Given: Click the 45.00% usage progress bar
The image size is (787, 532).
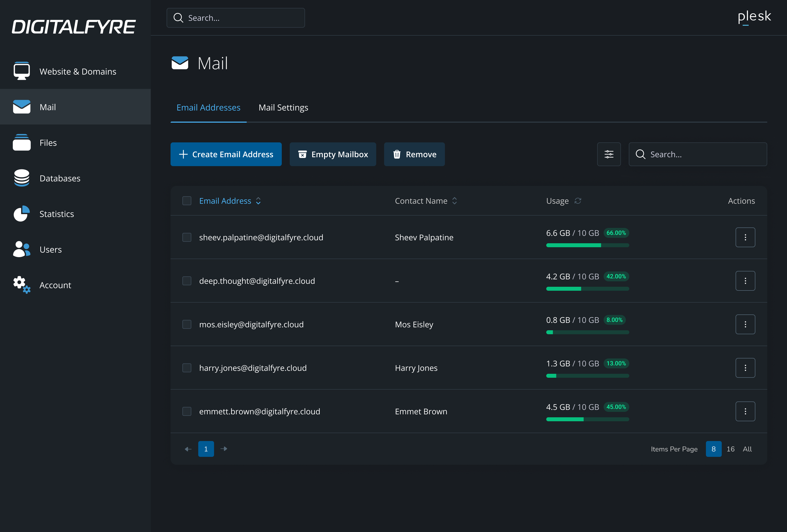Looking at the screenshot, I should point(588,419).
